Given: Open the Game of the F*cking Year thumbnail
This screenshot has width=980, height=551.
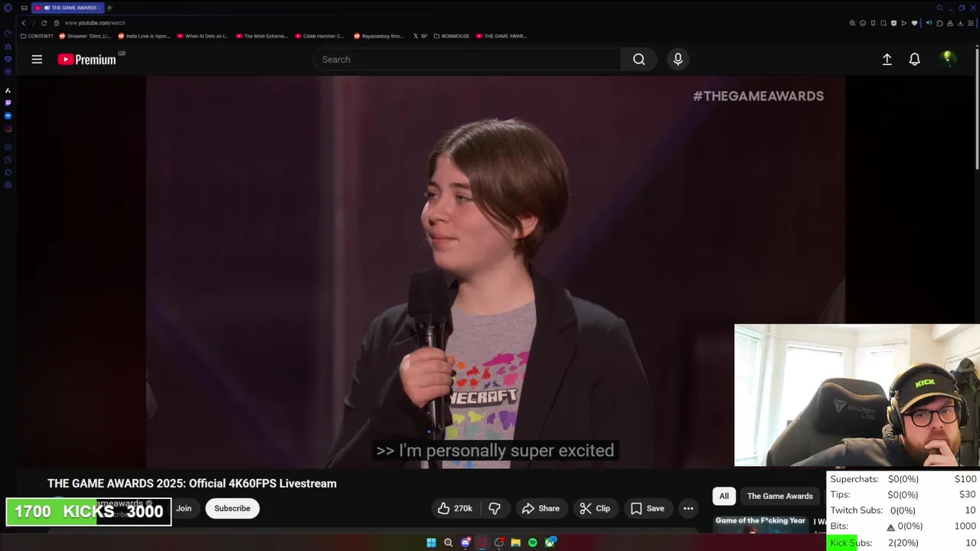Looking at the screenshot, I should [x=761, y=524].
